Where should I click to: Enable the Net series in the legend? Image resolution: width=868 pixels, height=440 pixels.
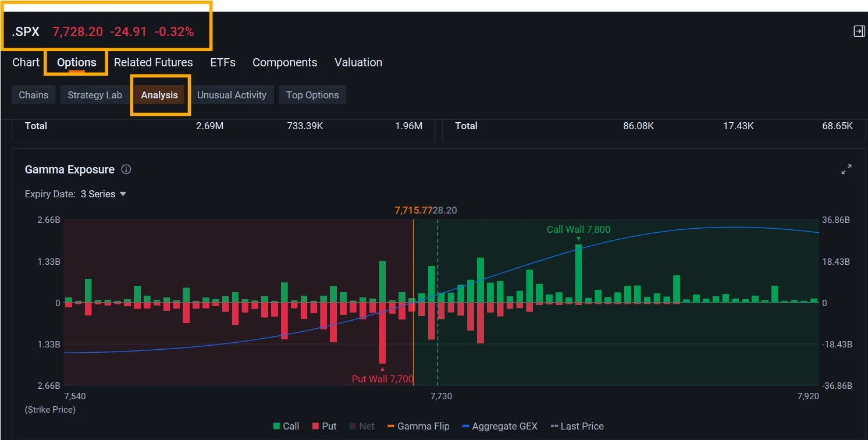click(x=362, y=426)
